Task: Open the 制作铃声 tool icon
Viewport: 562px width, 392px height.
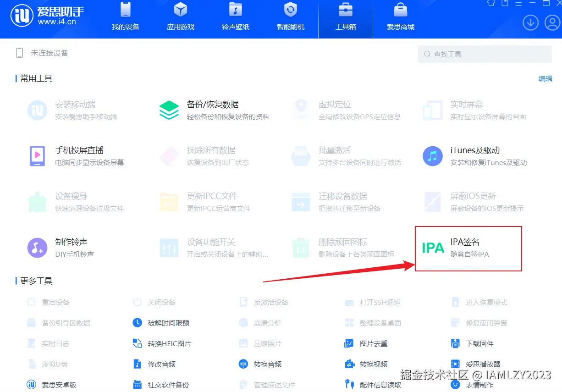Action: coord(37,248)
